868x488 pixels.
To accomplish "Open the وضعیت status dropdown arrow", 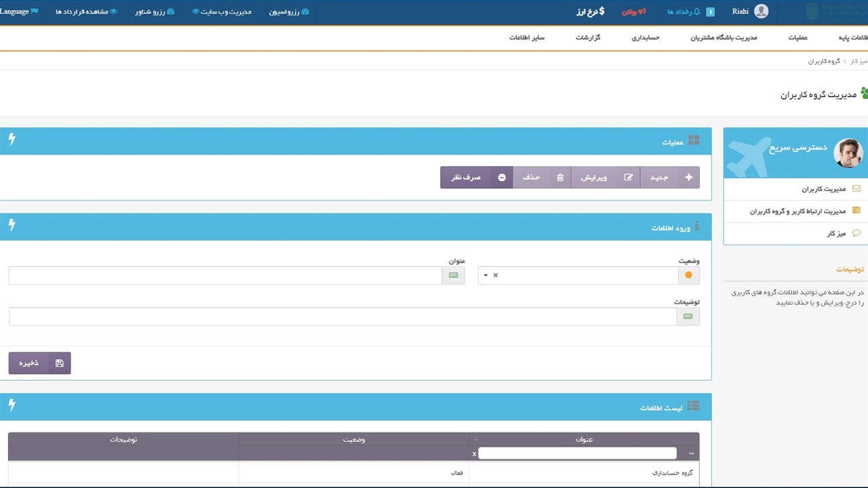I will (486, 275).
